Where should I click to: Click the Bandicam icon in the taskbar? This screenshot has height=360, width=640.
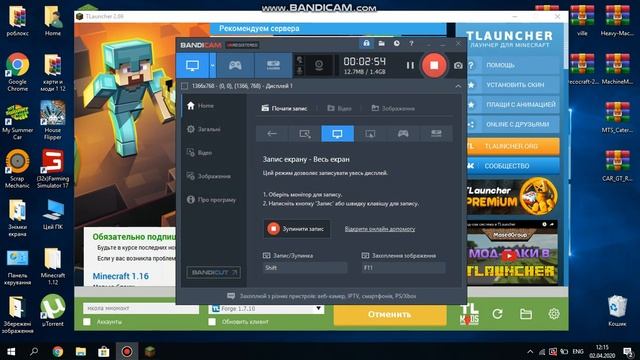(x=127, y=351)
